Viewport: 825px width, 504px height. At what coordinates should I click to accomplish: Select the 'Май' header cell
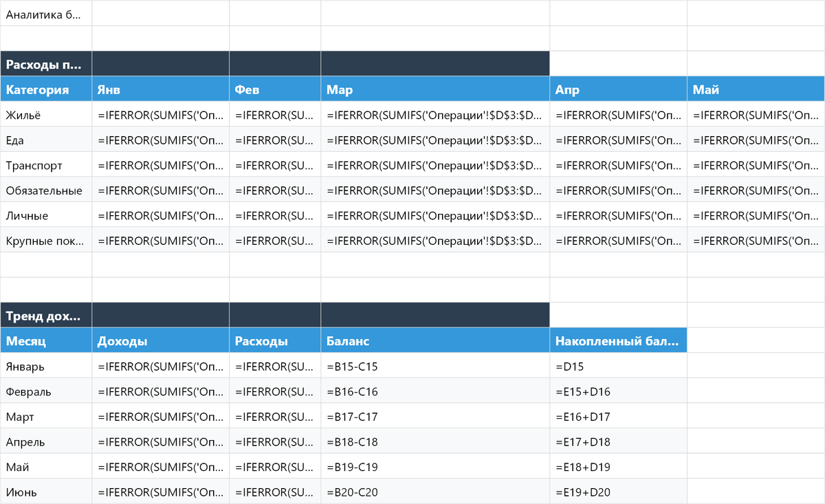754,88
